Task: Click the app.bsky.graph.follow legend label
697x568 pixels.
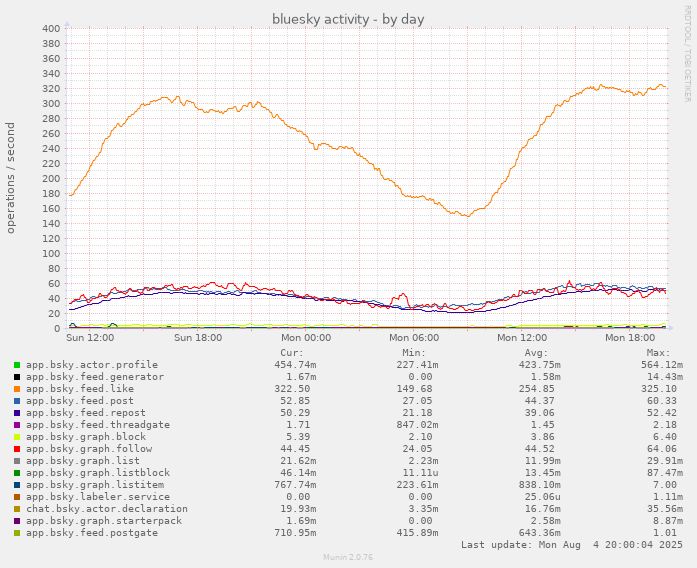Action: pos(89,449)
